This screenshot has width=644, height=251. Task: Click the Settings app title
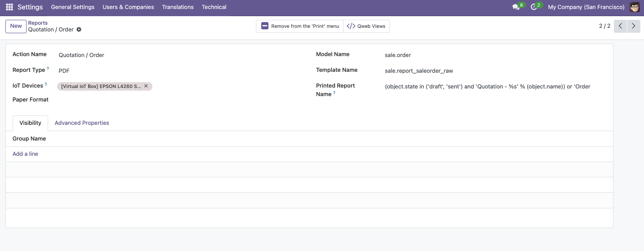30,7
